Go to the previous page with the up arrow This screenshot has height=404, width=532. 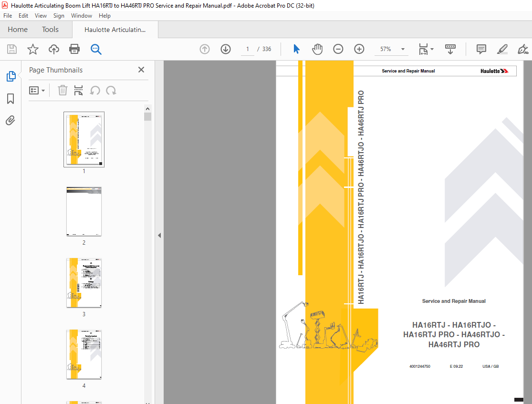pos(205,49)
